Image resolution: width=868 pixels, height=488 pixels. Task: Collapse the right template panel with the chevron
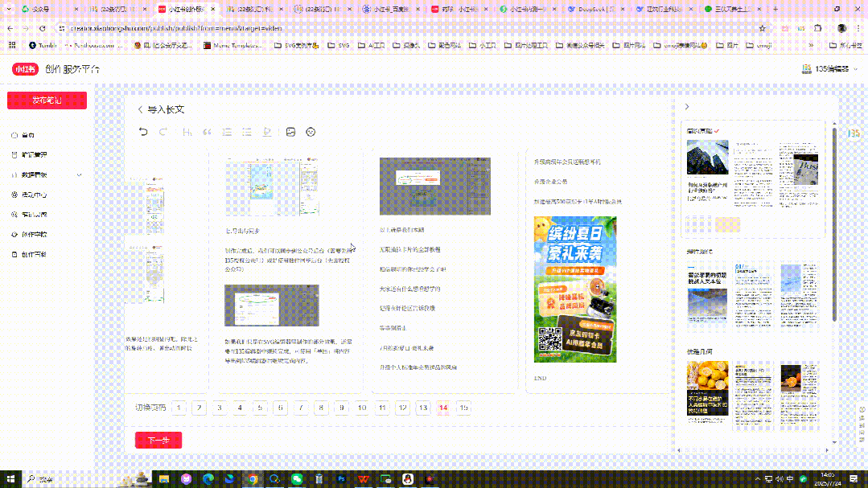coord(686,106)
